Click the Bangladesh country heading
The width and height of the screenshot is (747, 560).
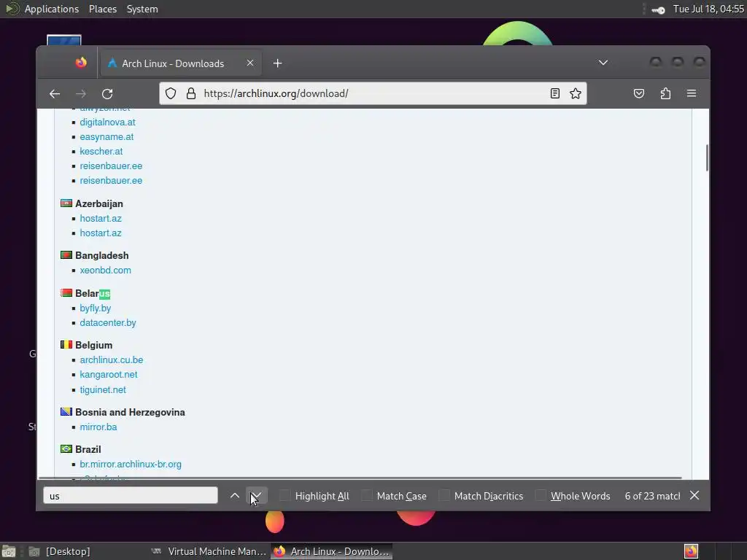click(x=102, y=256)
